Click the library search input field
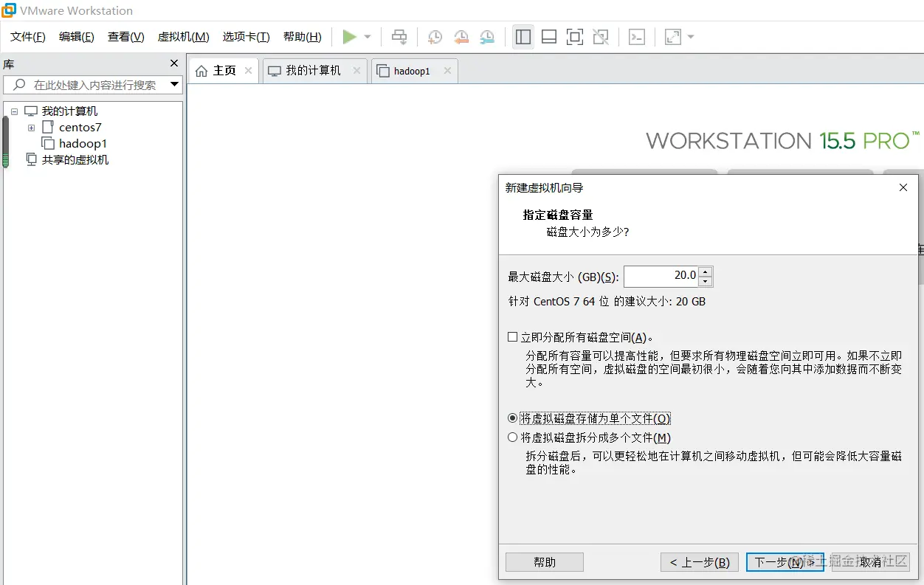Screen dimensions: 924x585 click(93, 85)
